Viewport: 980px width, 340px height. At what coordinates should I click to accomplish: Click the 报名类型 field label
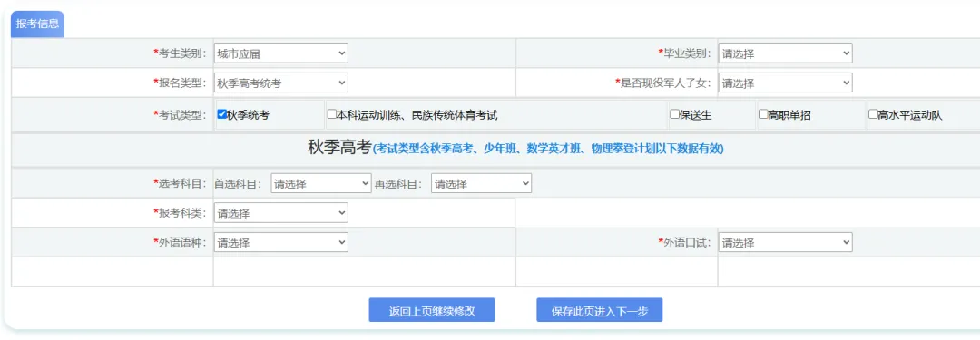pyautogui.click(x=180, y=83)
